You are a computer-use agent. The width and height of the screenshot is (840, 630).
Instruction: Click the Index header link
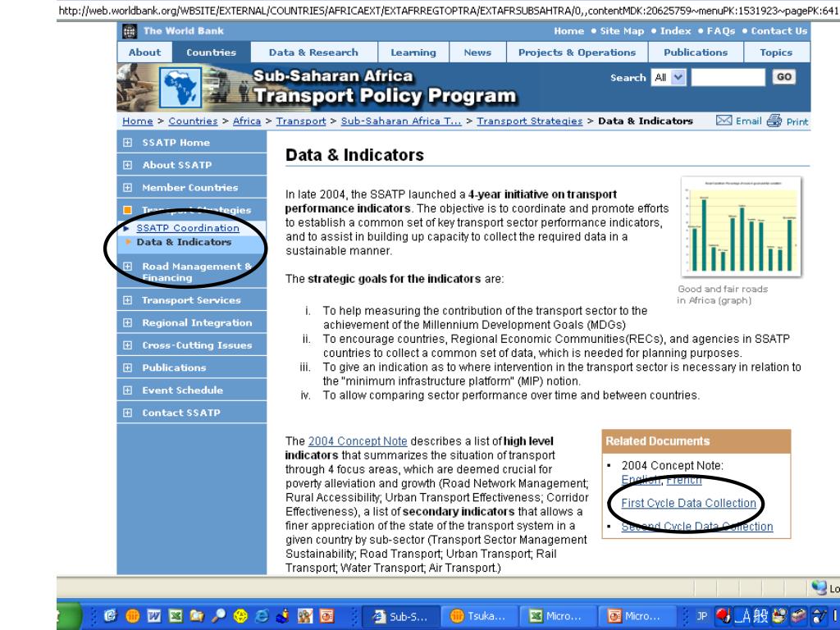tap(676, 31)
